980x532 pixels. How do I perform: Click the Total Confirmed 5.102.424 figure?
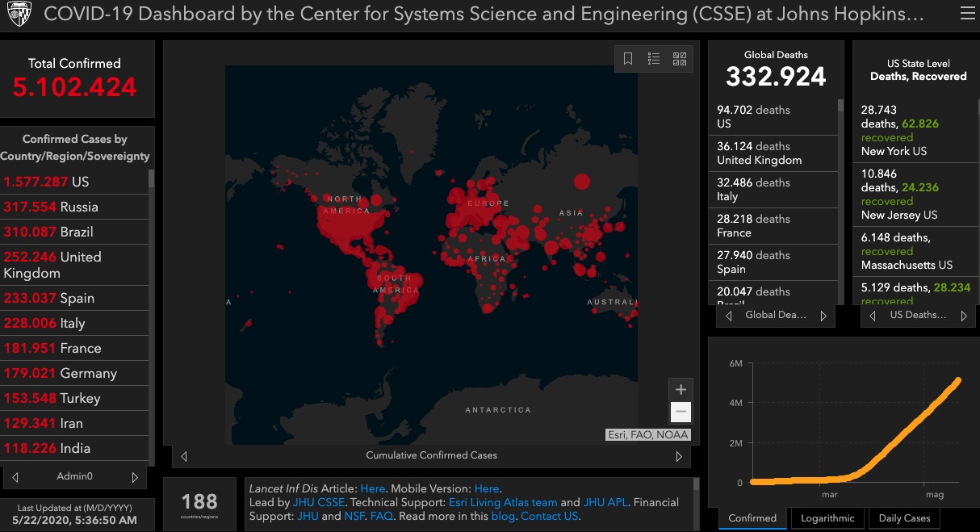tap(74, 87)
